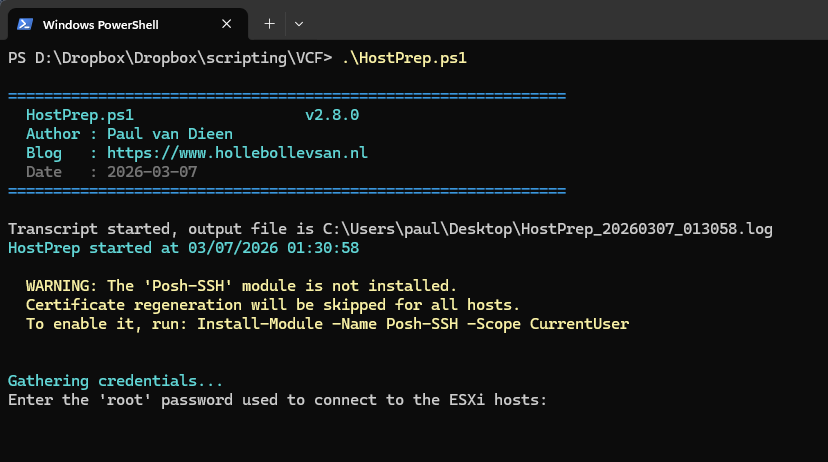Open a new tab with plus button
The image size is (828, 462).
pos(269,23)
